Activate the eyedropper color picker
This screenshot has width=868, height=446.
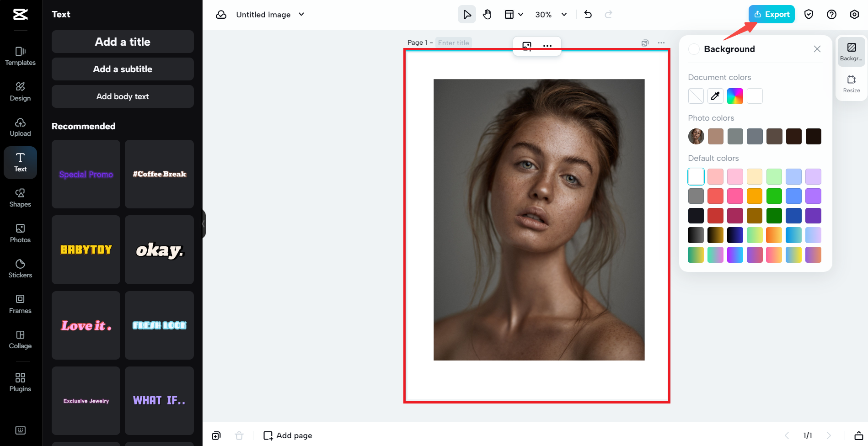[716, 96]
